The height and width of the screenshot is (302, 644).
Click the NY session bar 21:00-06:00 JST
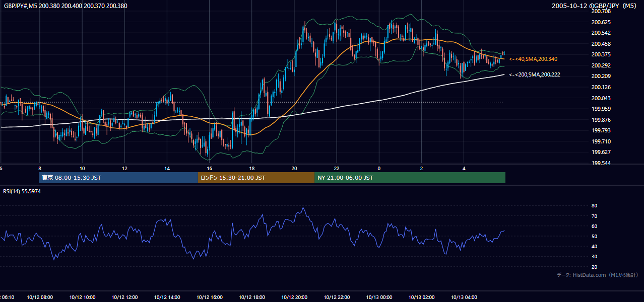410,178
